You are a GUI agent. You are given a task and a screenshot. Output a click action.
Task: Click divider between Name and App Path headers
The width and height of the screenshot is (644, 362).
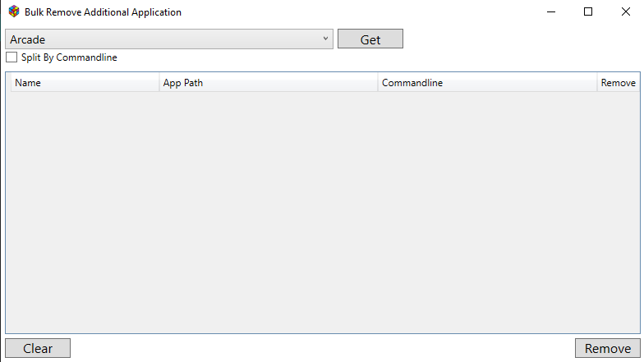tap(159, 82)
